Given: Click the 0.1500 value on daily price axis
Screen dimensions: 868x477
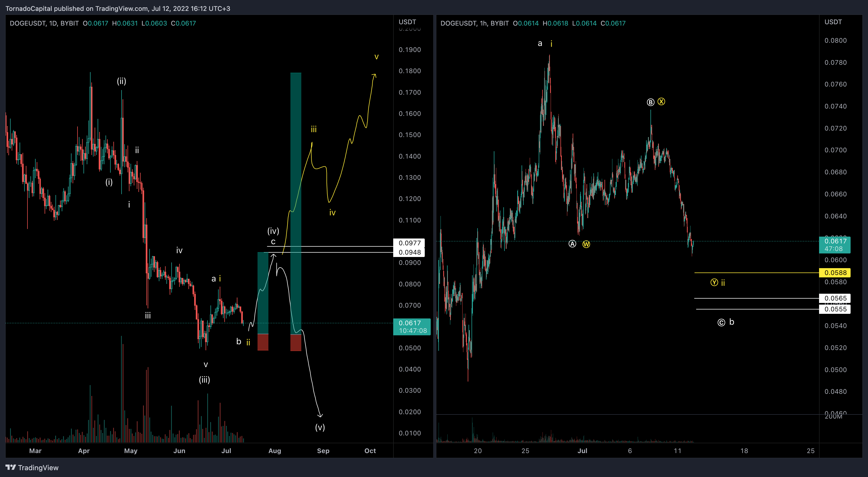Looking at the screenshot, I should coord(410,135).
